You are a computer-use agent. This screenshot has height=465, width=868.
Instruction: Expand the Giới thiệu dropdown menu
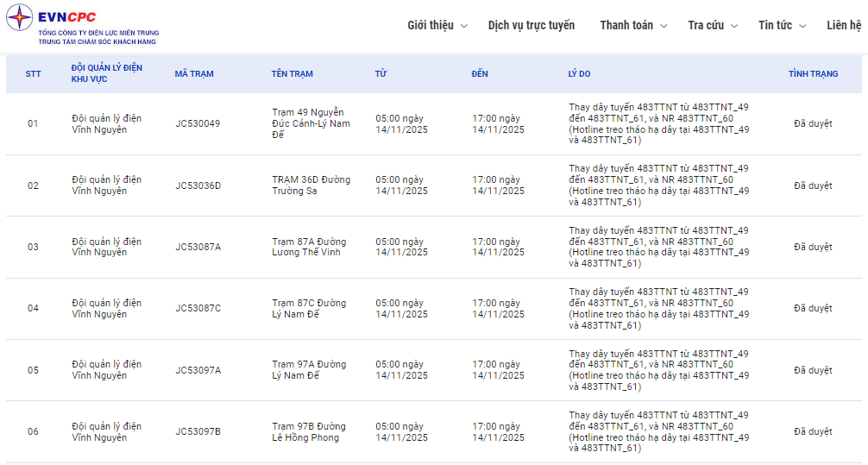(x=437, y=25)
